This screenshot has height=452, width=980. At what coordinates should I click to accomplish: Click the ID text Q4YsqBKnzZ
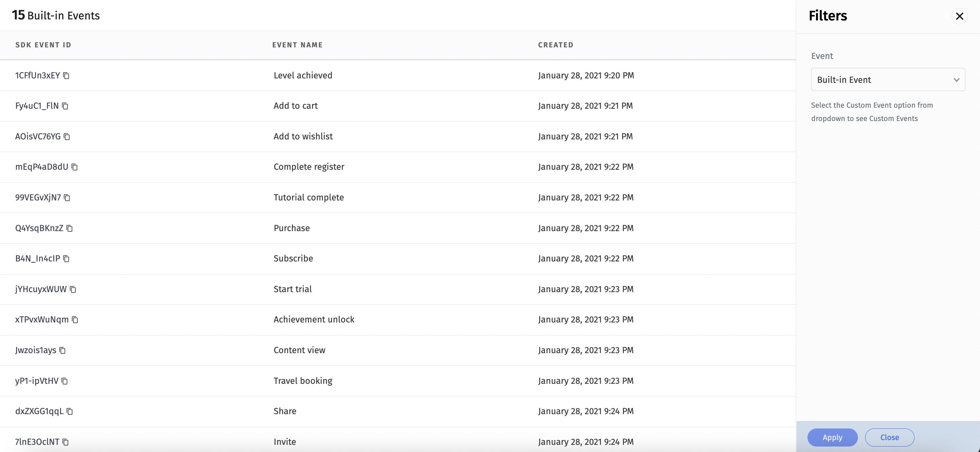pyautogui.click(x=39, y=228)
